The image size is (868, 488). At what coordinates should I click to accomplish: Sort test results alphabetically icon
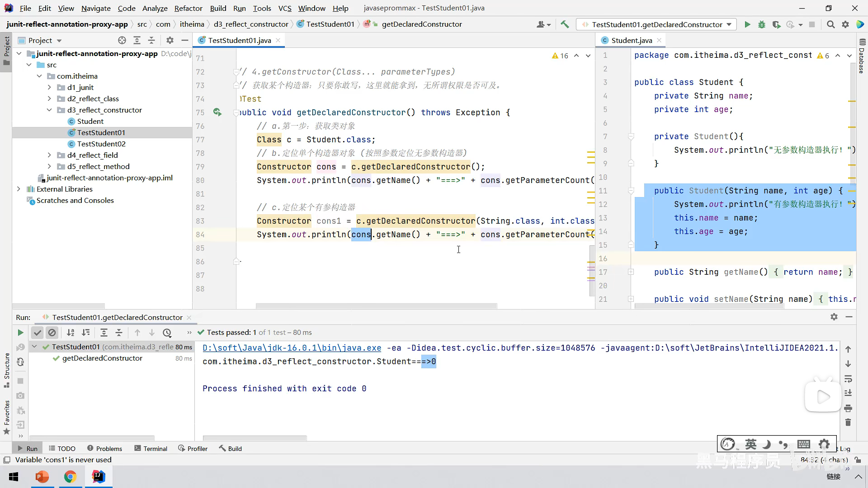click(x=71, y=333)
